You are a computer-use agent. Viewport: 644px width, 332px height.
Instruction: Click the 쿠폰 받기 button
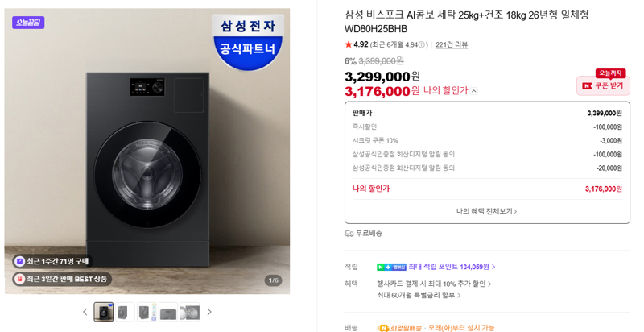pos(603,85)
